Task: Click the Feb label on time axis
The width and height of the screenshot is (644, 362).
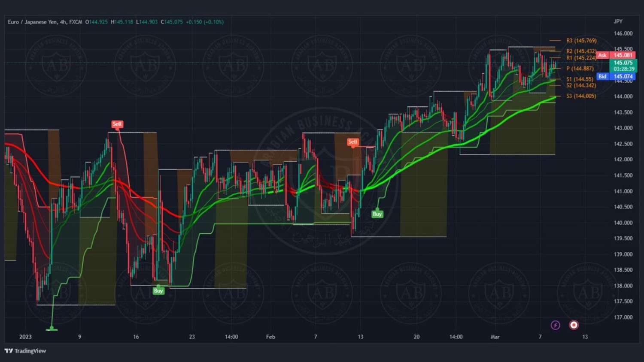Action: 270,337
